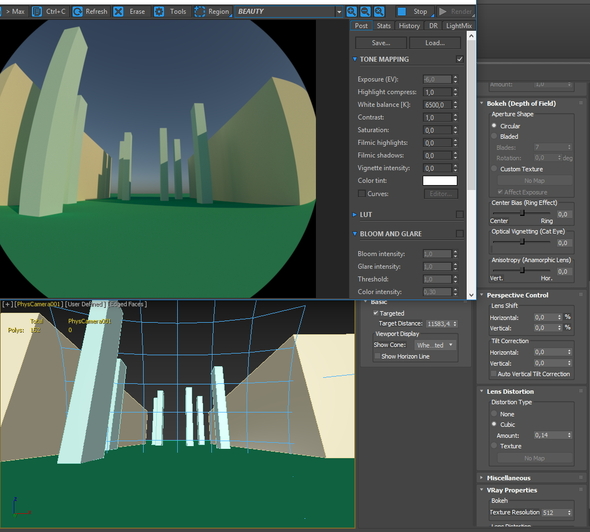The height and width of the screenshot is (532, 590).
Task: Open the Tools gear icon
Action: coord(159,12)
